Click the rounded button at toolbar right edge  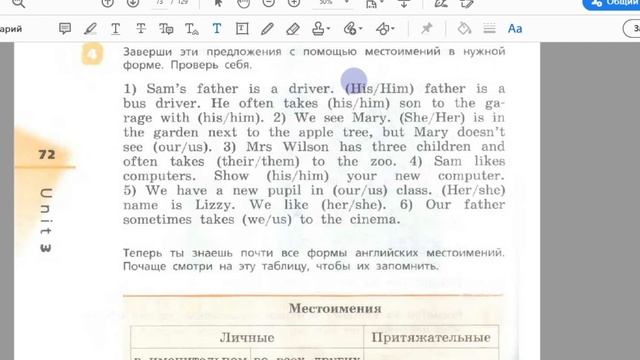click(x=631, y=29)
